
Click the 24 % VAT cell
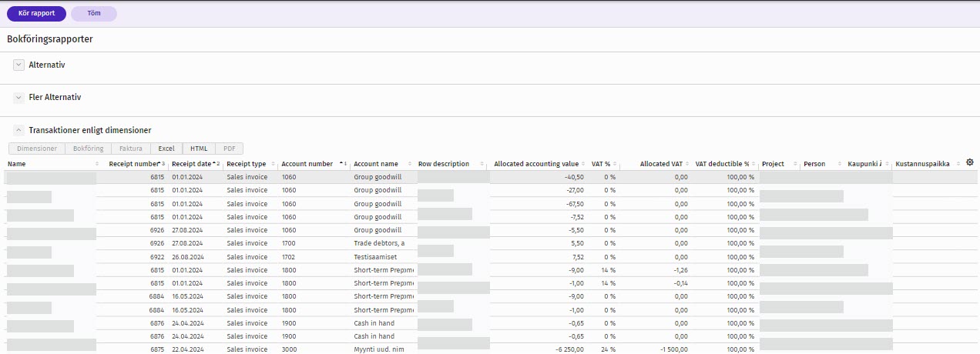click(x=608, y=349)
